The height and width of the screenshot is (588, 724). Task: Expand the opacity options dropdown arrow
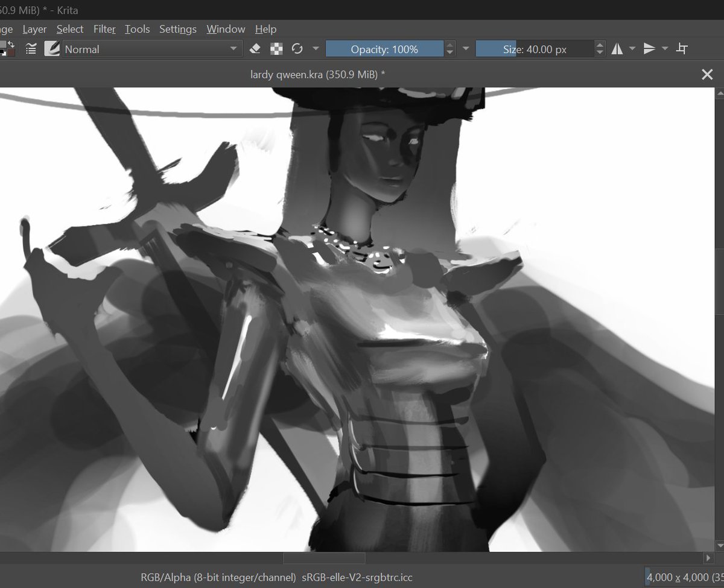pos(466,48)
